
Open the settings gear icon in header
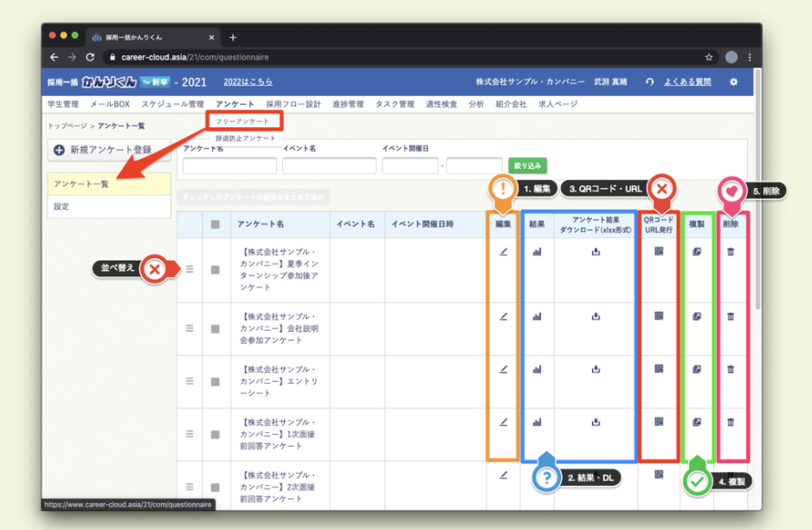click(x=733, y=82)
